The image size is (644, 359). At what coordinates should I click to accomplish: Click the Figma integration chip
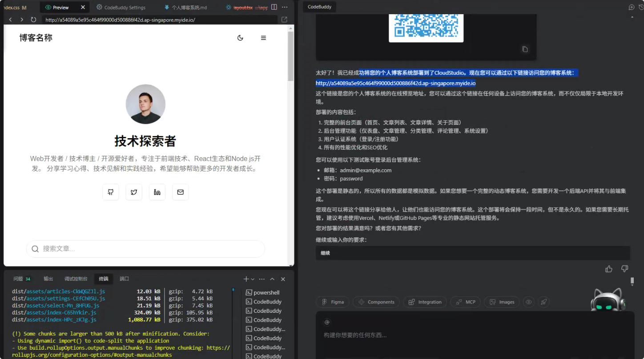click(333, 302)
